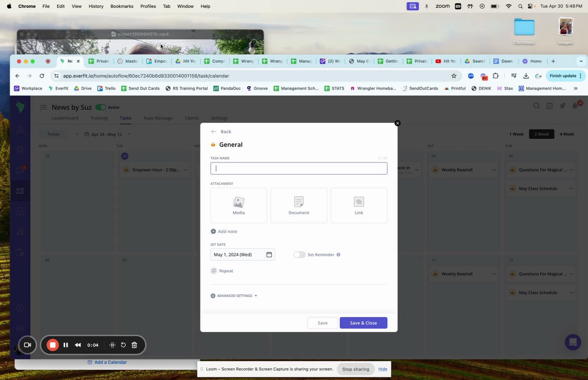The width and height of the screenshot is (588, 380).
Task: Click the Repeat icon
Action: [x=214, y=271]
